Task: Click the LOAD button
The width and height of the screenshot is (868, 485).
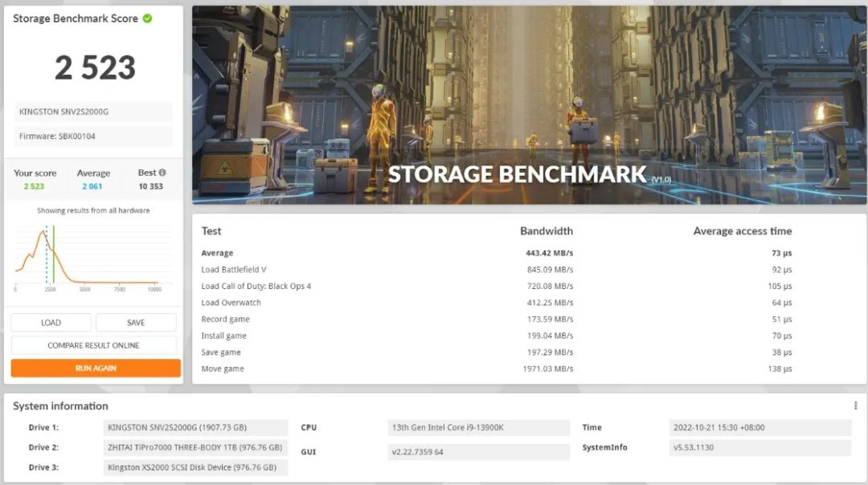Action: pos(51,322)
